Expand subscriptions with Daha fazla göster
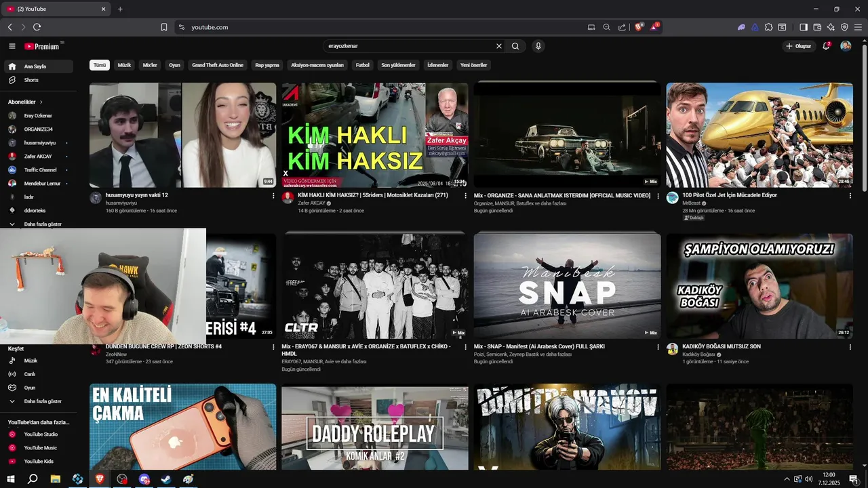 tap(39, 224)
